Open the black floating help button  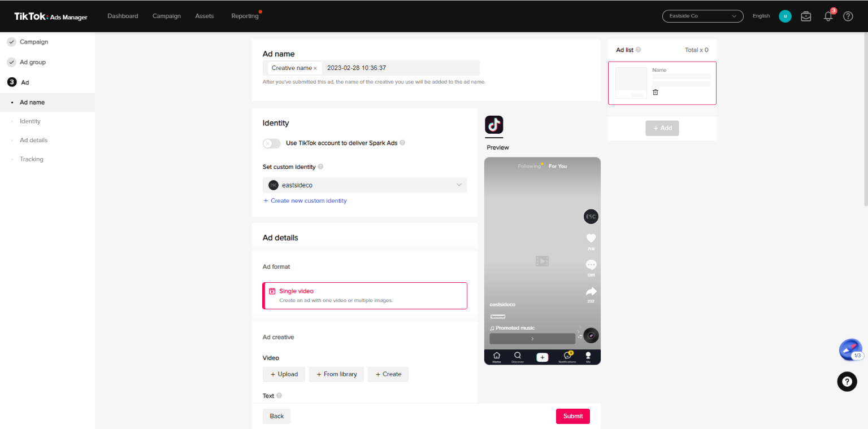(847, 382)
